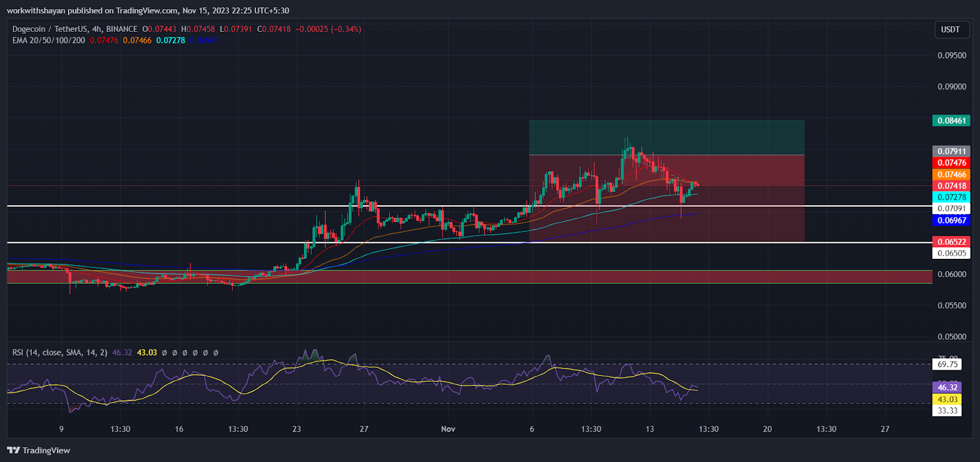Click the 16 date label on the time axis
Viewport: 980px width, 462px height.
pyautogui.click(x=179, y=429)
